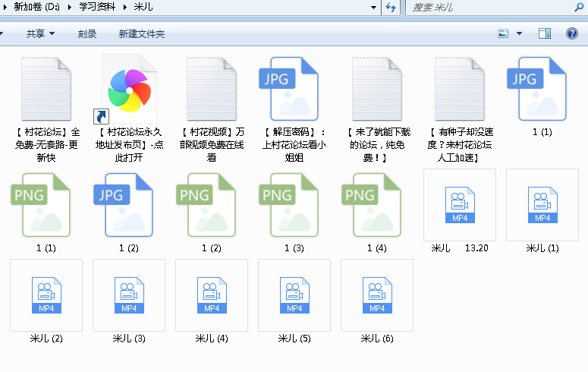The height and width of the screenshot is (372, 588).
Task: Toggle the preview pane
Action: pos(545,33)
